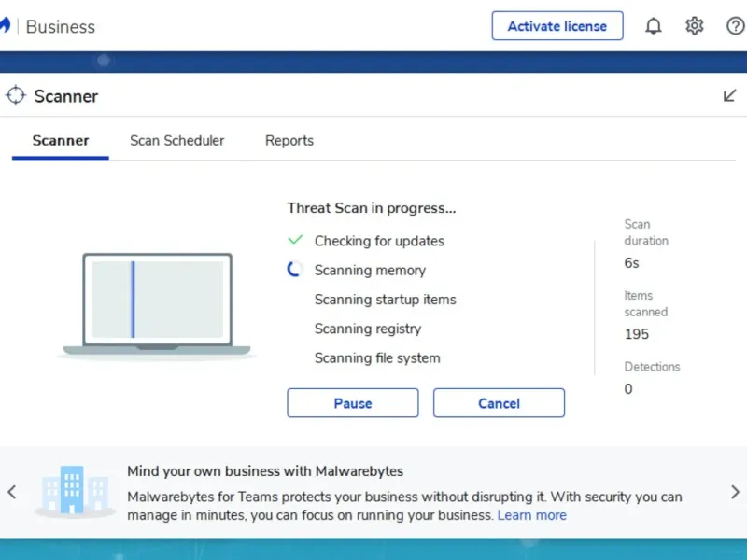Click the spinner beside Scanning memory
The width and height of the screenshot is (747, 560).
point(294,269)
